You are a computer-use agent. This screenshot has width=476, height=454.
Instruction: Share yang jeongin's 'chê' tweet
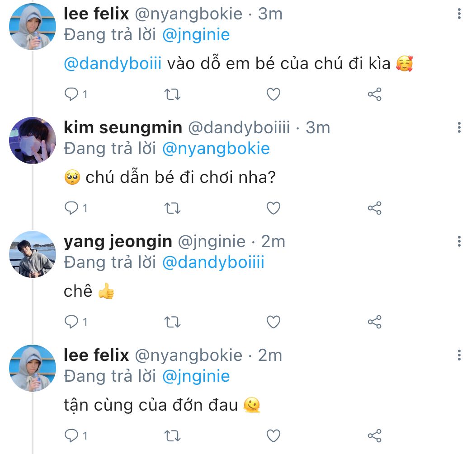click(x=374, y=322)
